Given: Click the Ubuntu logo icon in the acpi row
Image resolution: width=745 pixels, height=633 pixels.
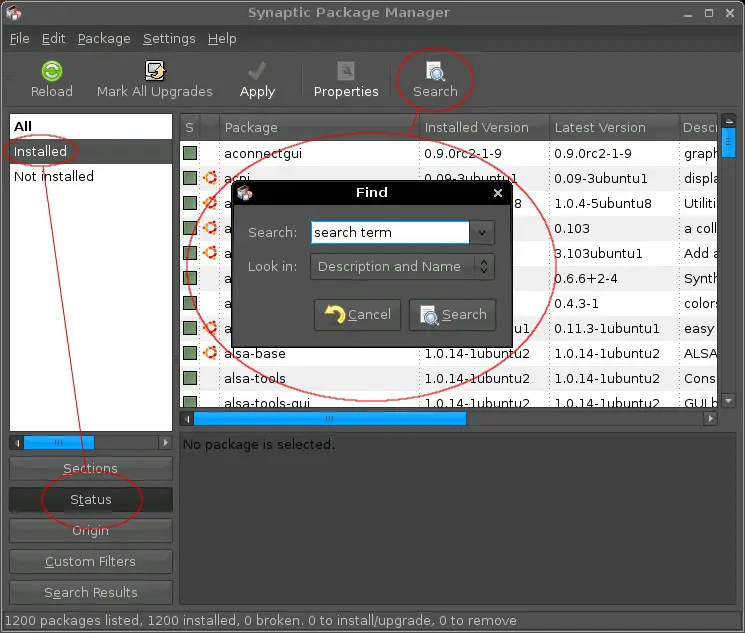Looking at the screenshot, I should click(210, 178).
